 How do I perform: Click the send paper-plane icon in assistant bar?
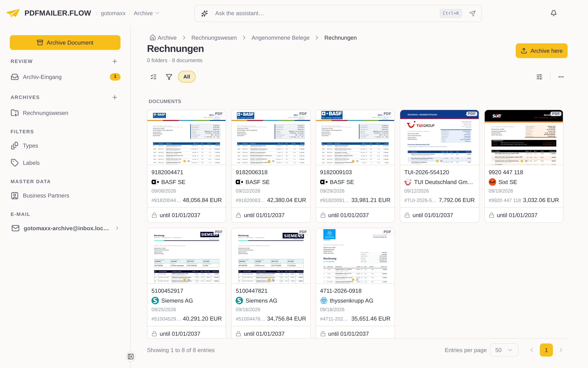click(472, 13)
